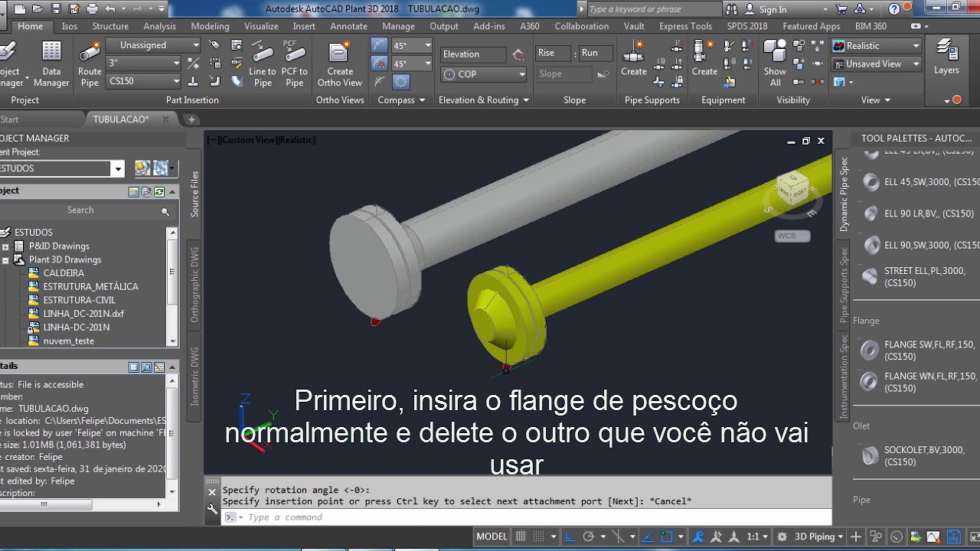Click the command line input field
This screenshot has height=551, width=980.
click(528, 517)
